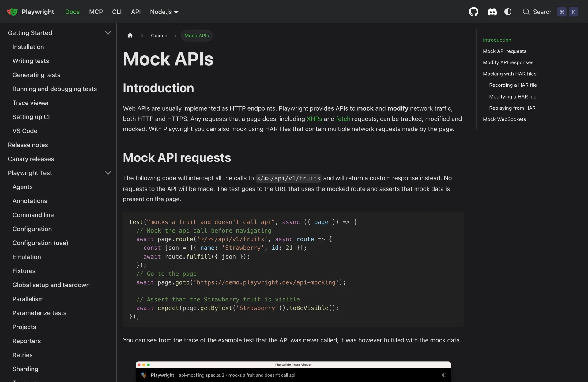Jump to Modifying a HAR file
This screenshot has height=382, width=588.
coord(512,97)
